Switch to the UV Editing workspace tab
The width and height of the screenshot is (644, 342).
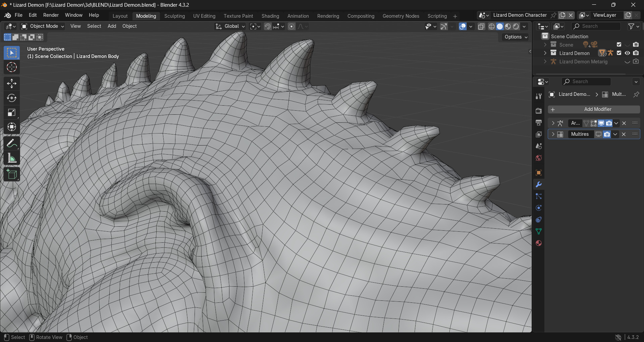coord(204,16)
